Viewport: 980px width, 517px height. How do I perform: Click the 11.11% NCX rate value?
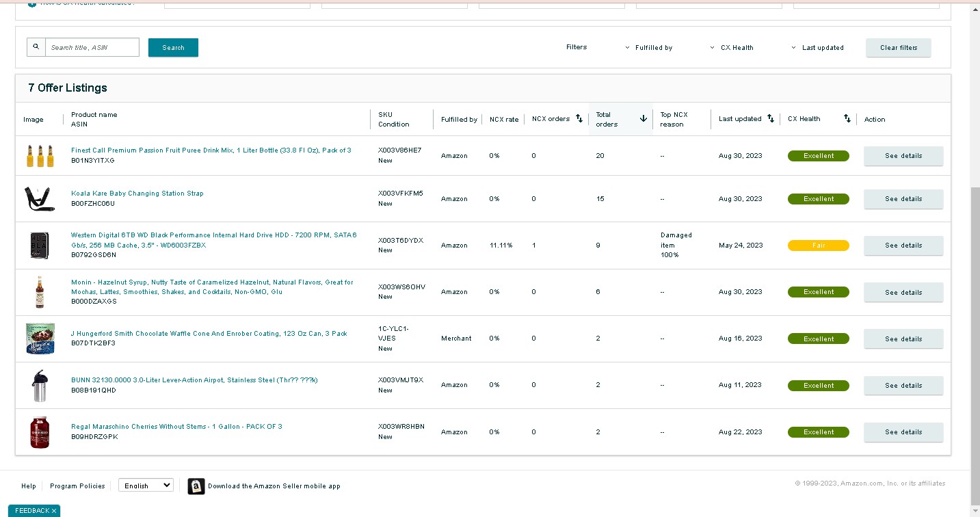pyautogui.click(x=501, y=246)
